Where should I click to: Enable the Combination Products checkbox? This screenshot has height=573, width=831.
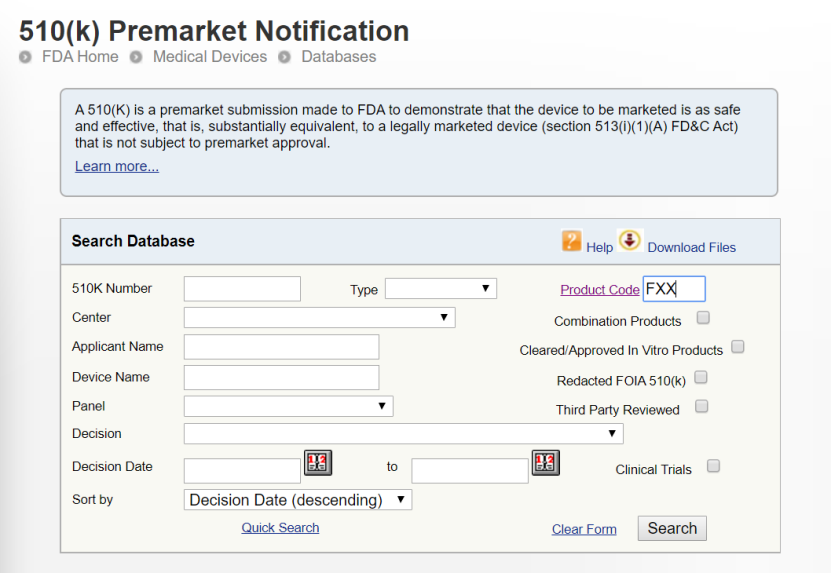703,318
